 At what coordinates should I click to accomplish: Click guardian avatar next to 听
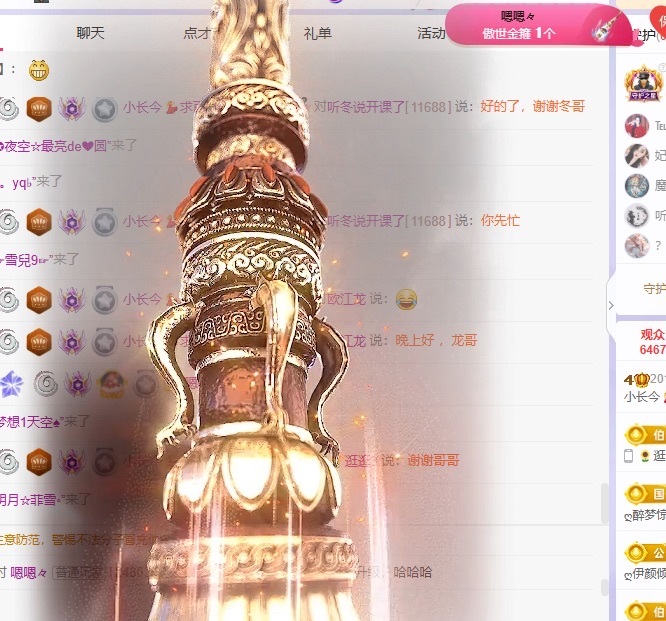637,216
